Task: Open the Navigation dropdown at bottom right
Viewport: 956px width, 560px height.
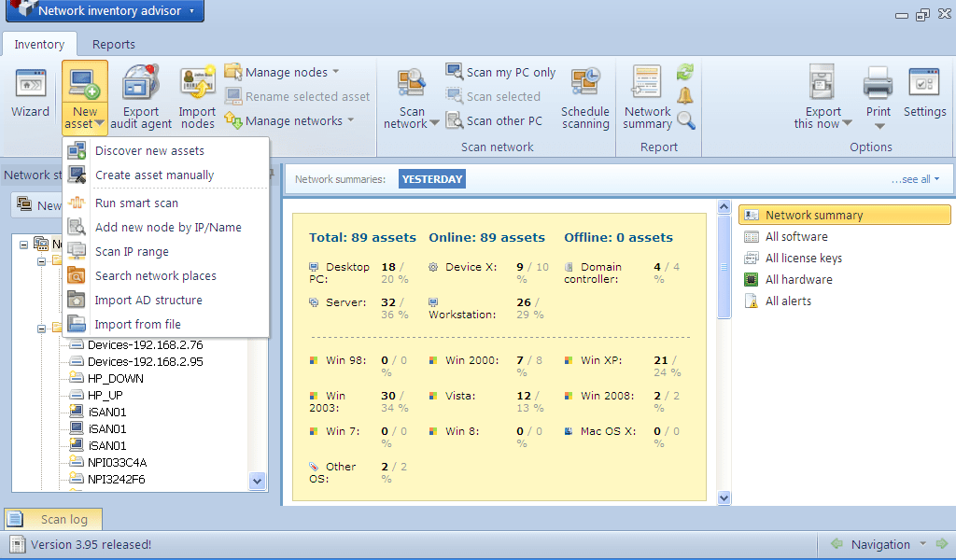Action: tap(881, 544)
